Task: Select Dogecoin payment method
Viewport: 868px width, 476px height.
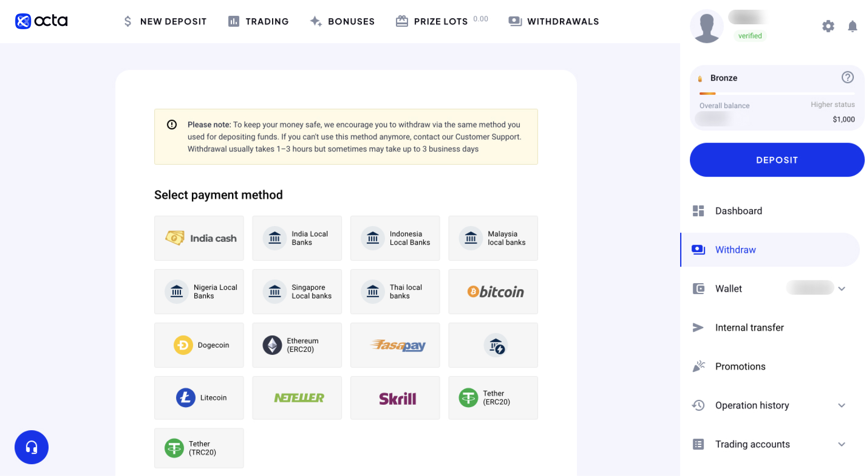Action: pos(199,345)
